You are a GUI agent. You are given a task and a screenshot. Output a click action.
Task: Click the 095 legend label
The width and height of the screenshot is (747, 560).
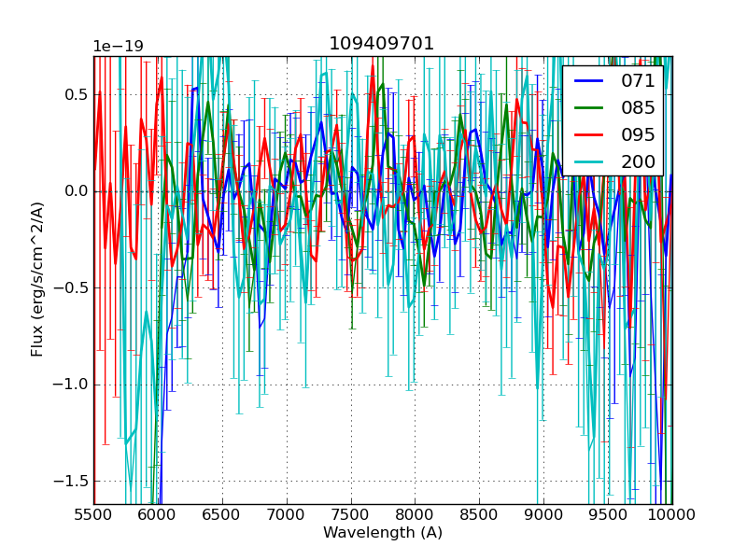click(639, 134)
